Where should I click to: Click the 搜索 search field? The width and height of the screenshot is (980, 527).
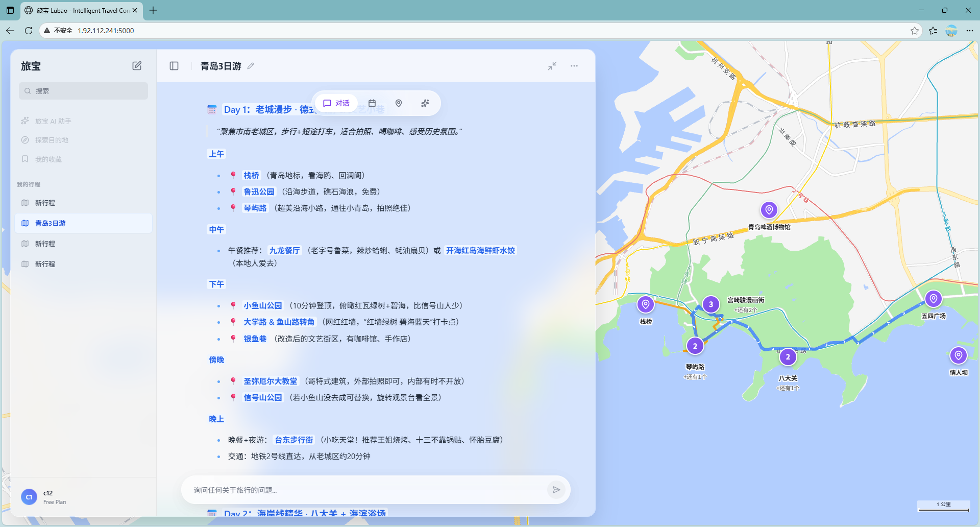coord(84,91)
